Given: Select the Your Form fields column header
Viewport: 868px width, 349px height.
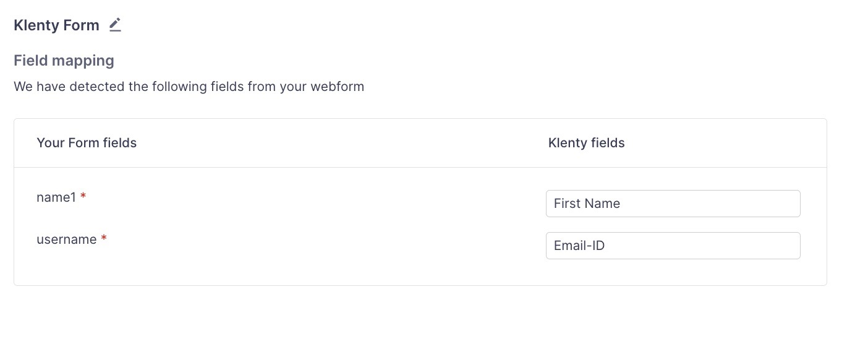Looking at the screenshot, I should 87,143.
